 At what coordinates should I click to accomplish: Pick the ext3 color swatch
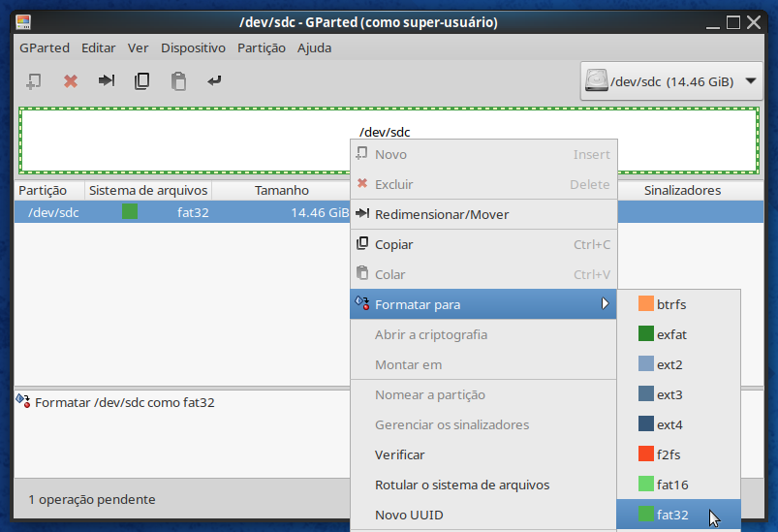click(x=646, y=394)
